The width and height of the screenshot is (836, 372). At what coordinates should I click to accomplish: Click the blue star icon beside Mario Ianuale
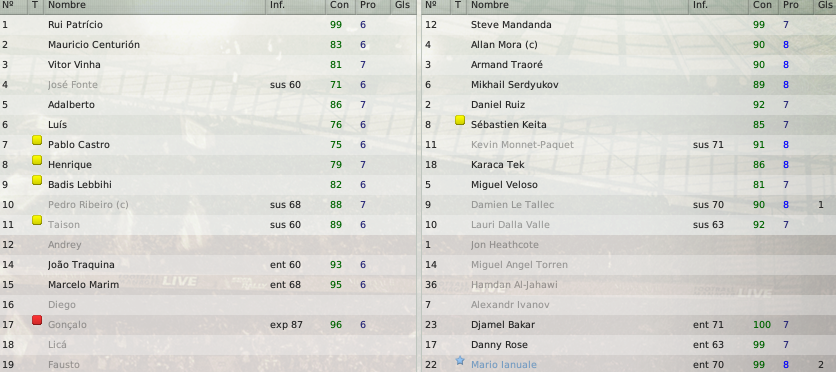[460, 361]
